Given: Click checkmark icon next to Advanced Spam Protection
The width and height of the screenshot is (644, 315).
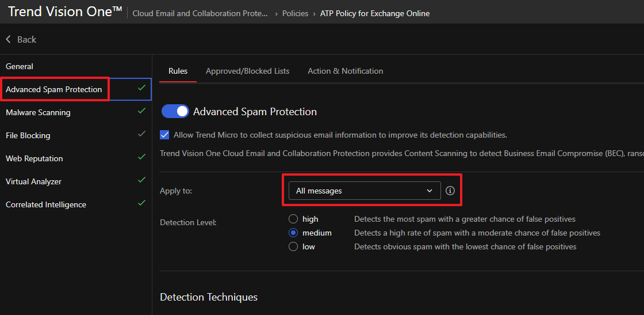Looking at the screenshot, I should [141, 88].
